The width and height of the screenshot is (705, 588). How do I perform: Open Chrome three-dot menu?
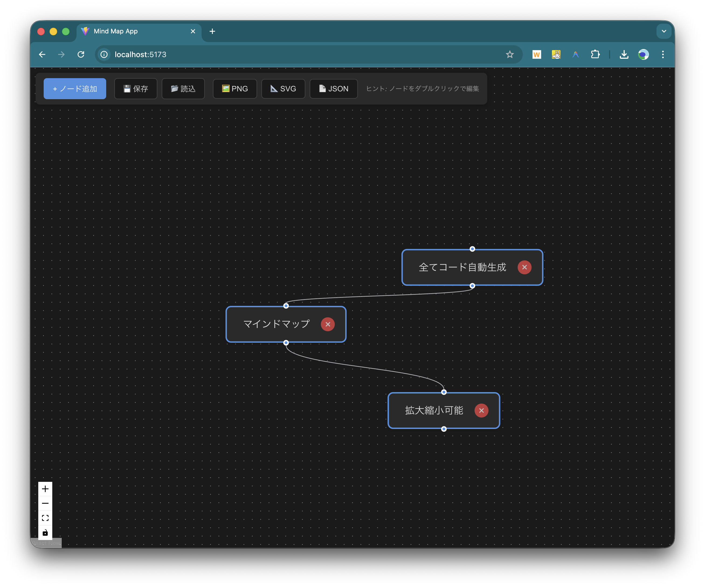point(663,54)
